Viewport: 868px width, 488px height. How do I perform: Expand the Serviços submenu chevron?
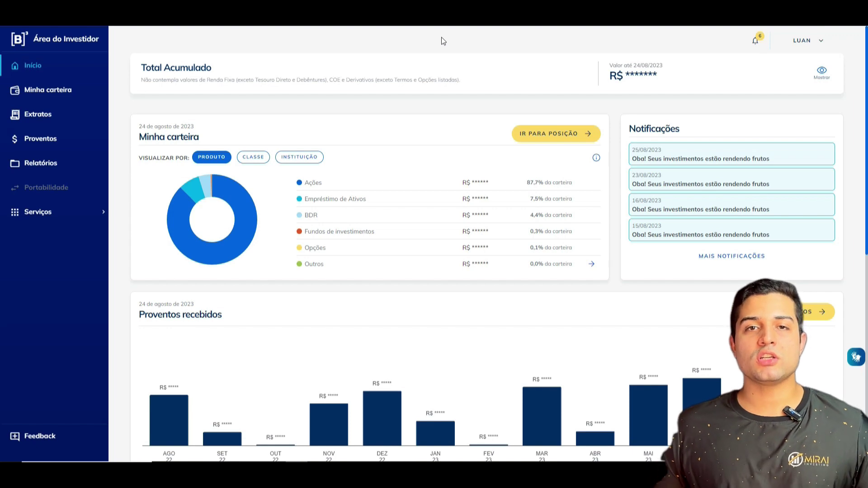click(x=104, y=212)
